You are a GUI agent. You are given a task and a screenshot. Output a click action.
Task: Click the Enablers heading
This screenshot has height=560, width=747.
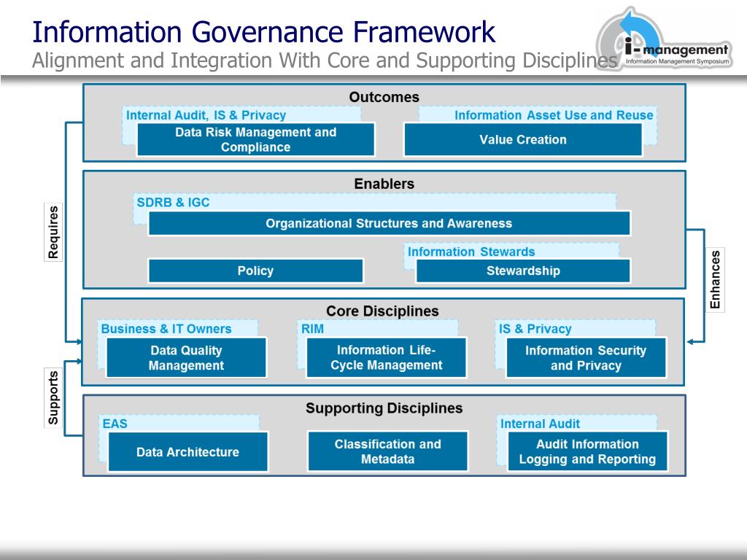[384, 184]
